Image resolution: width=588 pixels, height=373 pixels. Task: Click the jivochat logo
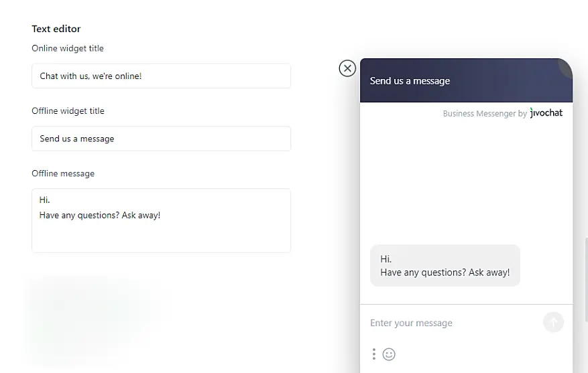point(546,113)
